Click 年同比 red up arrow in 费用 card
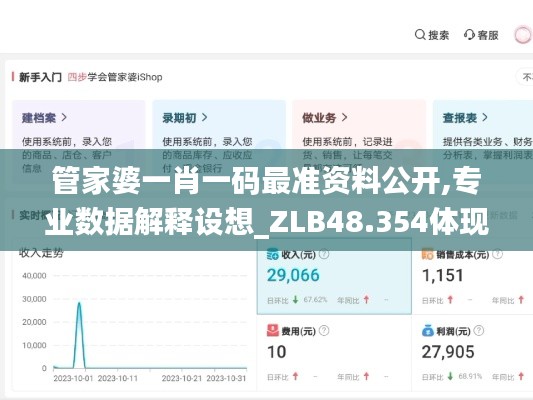Image resolution: width=533 pixels, height=400 pixels. pyautogui.click(x=366, y=376)
